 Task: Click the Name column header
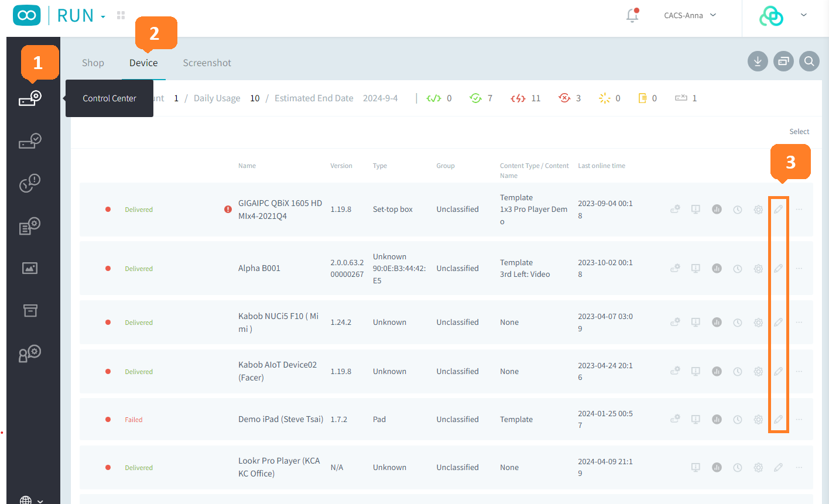tap(247, 166)
